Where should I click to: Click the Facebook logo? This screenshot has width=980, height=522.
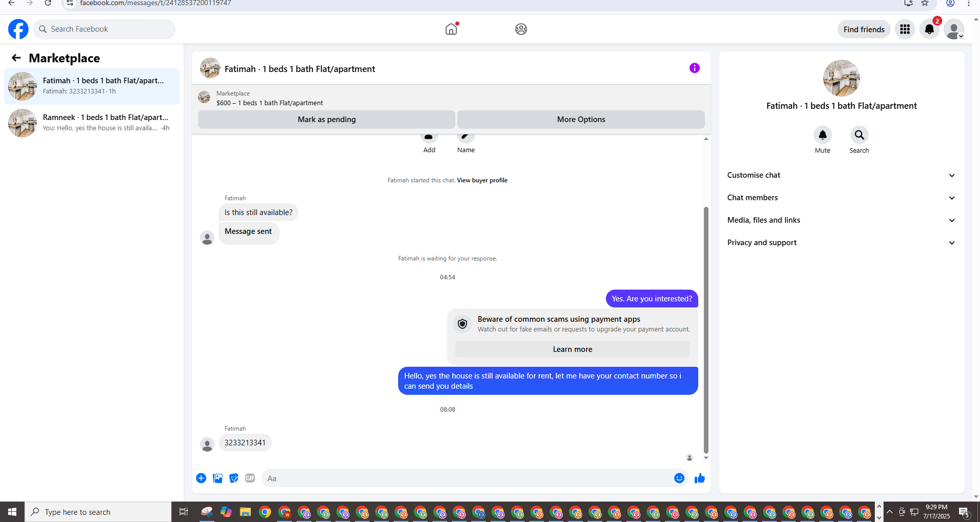coord(18,29)
